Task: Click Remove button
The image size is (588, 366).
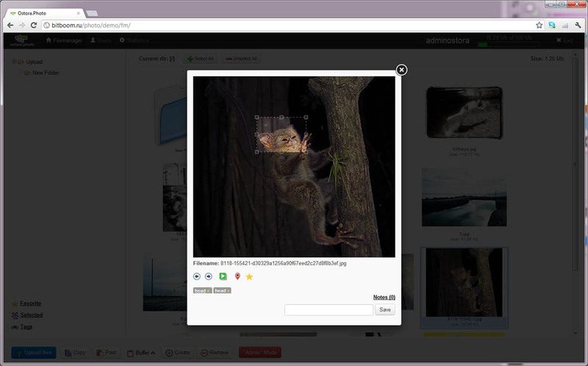Action: coord(215,353)
